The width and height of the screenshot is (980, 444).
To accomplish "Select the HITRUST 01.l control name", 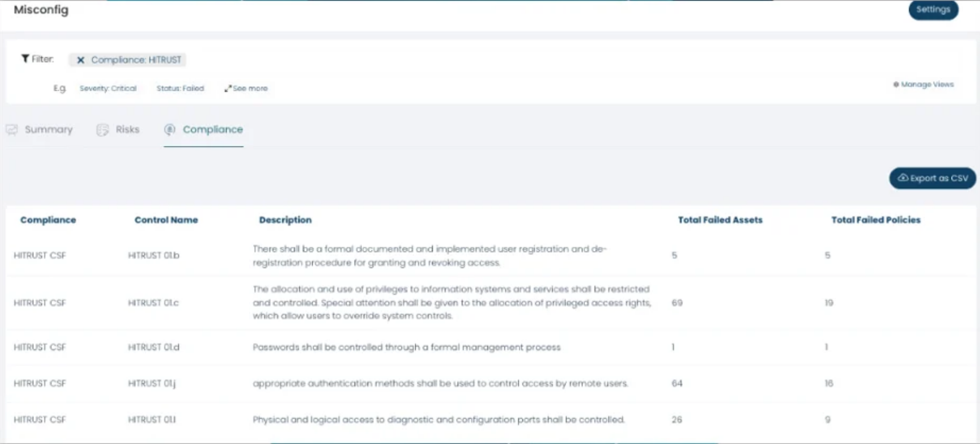I will click(151, 419).
